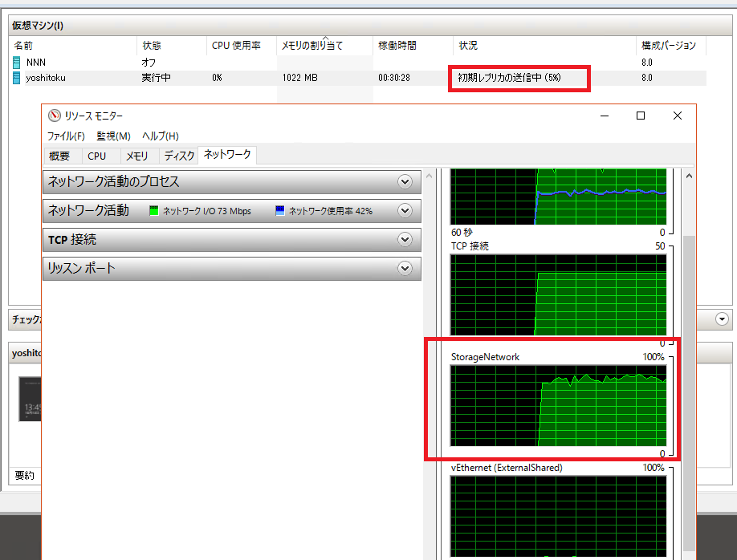The image size is (737, 560).
Task: Click the NNN virtual machine icon
Action: tap(16, 63)
